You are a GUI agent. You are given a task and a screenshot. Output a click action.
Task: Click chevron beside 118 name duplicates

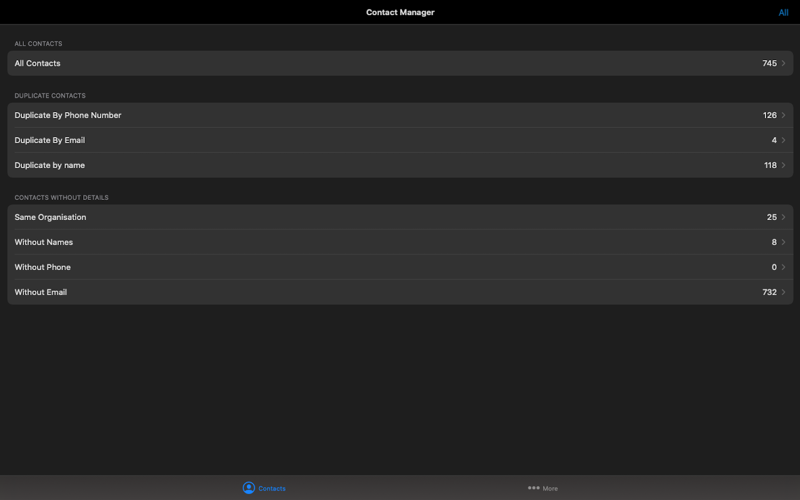point(783,165)
